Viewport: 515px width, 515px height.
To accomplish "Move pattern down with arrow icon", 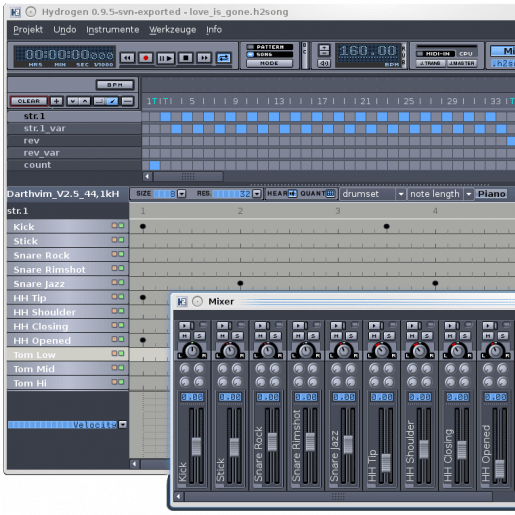I will (x=72, y=101).
